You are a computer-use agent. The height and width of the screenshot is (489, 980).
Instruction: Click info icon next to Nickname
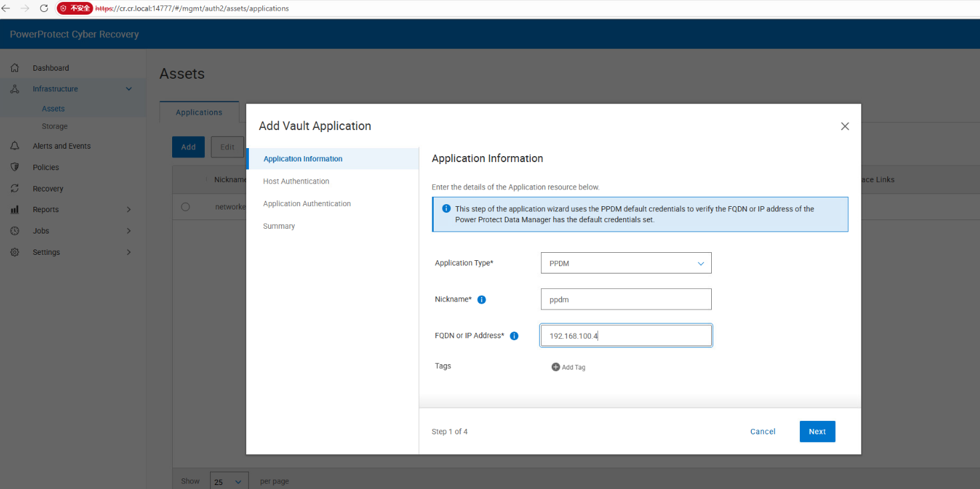click(482, 300)
